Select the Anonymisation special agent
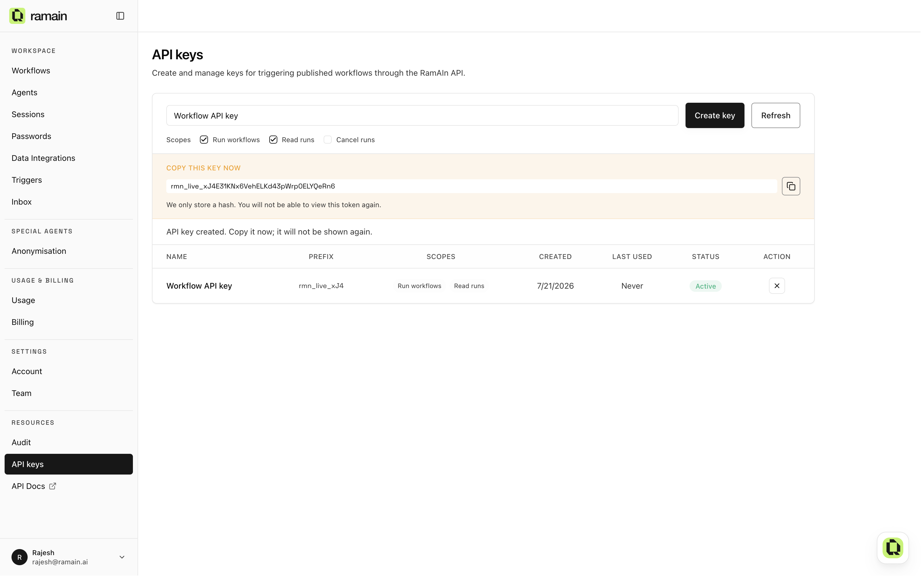The image size is (924, 579). (x=69, y=252)
